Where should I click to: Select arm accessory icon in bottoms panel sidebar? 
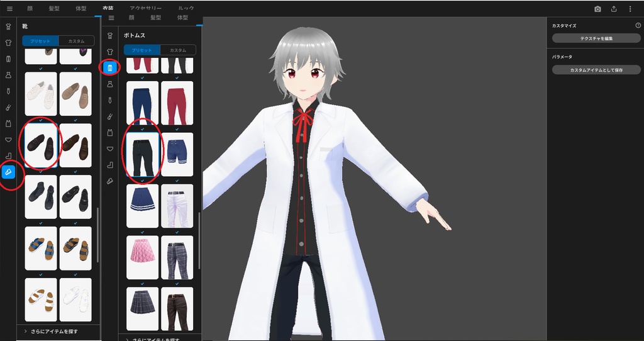coord(109,116)
